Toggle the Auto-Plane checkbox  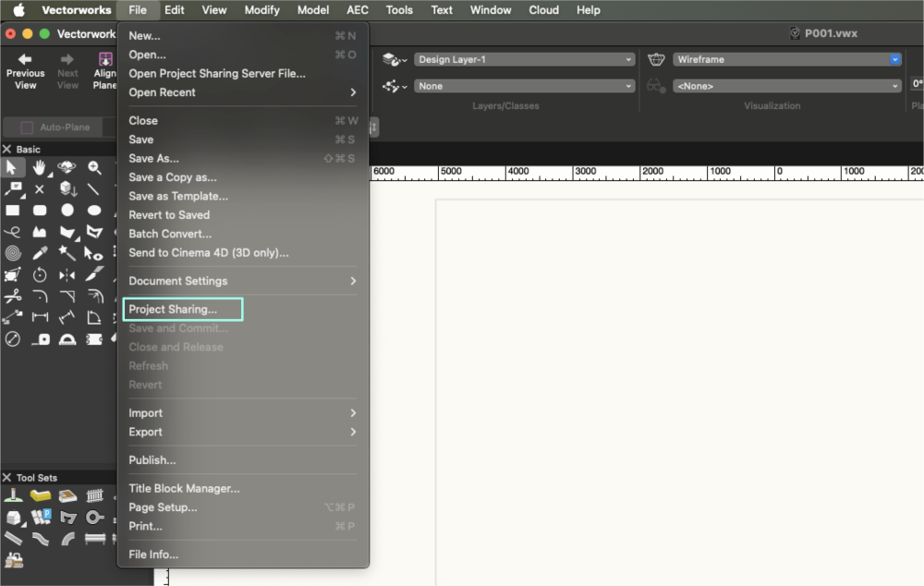point(27,128)
